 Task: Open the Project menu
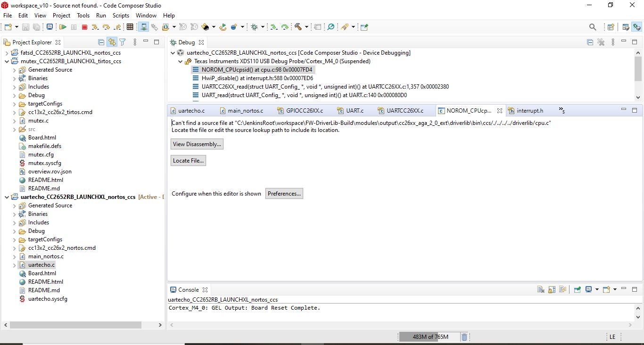(61, 16)
